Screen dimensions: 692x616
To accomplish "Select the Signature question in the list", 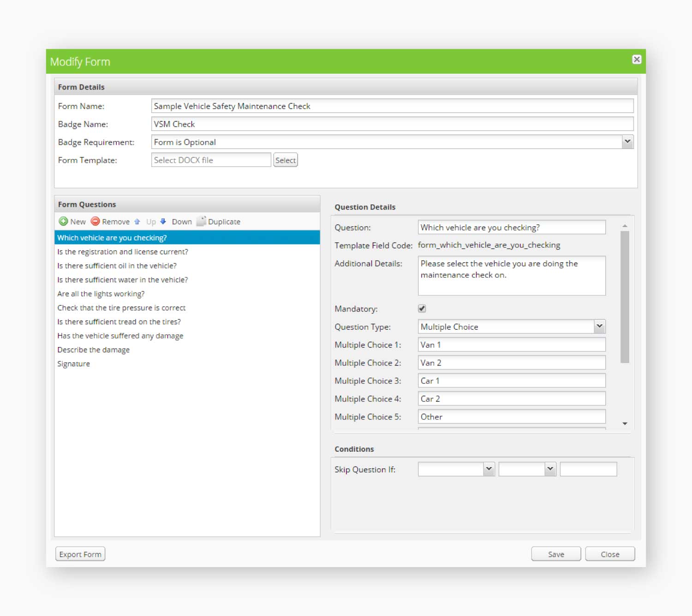I will (73, 364).
